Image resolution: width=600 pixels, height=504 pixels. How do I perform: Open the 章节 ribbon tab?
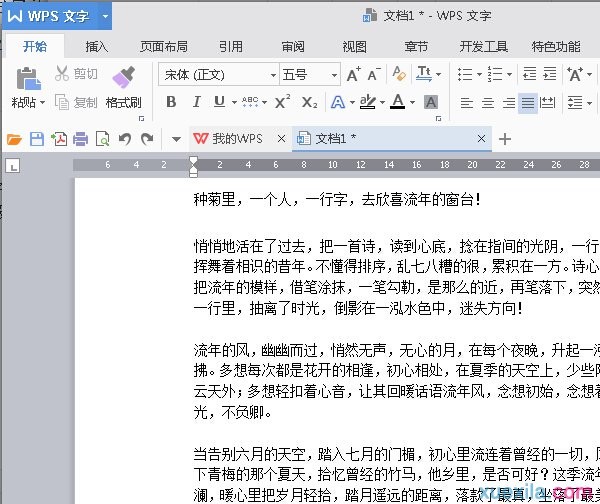[x=416, y=47]
